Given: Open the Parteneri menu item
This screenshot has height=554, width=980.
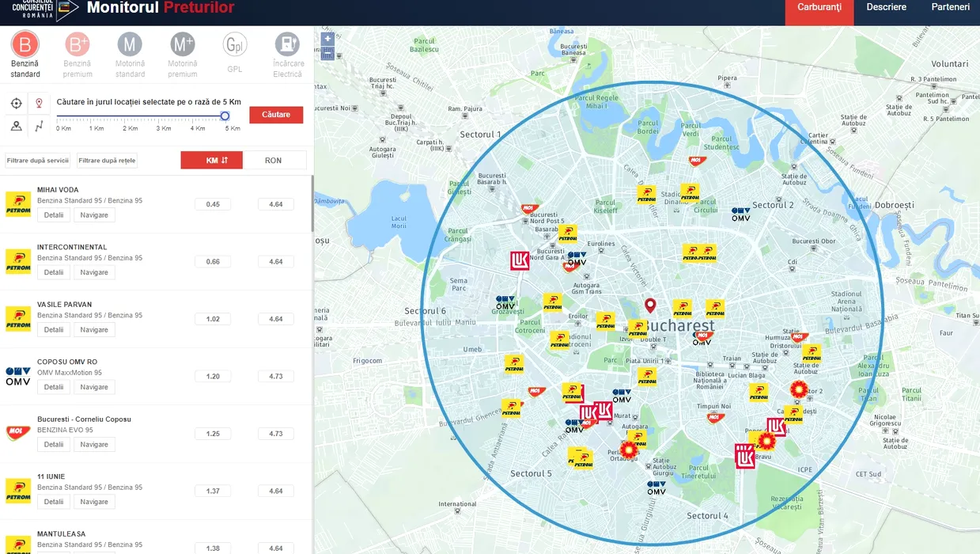Looking at the screenshot, I should [x=950, y=7].
